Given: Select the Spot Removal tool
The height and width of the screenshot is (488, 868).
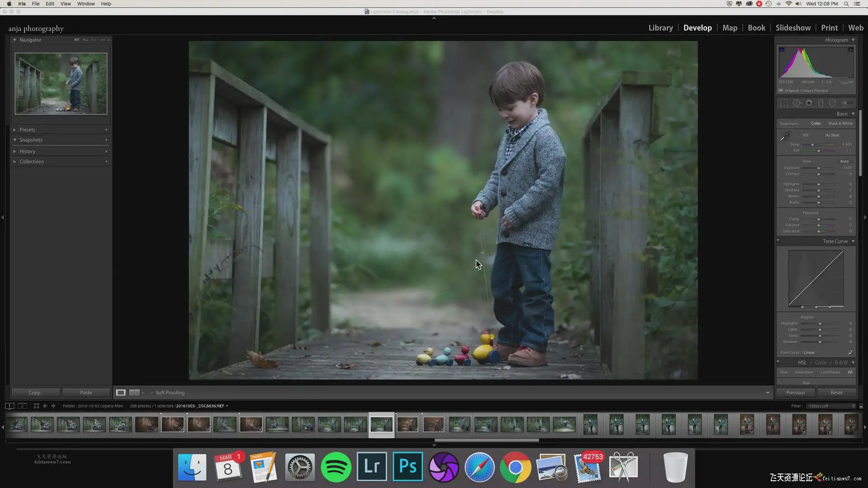Looking at the screenshot, I should 797,103.
